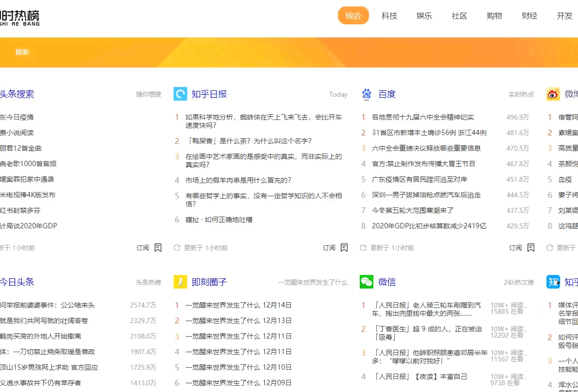Open 一刀切禁止烧柴取暖是懒政 headline
Image resolution: width=578 pixels, height=392 pixels.
tap(48, 352)
